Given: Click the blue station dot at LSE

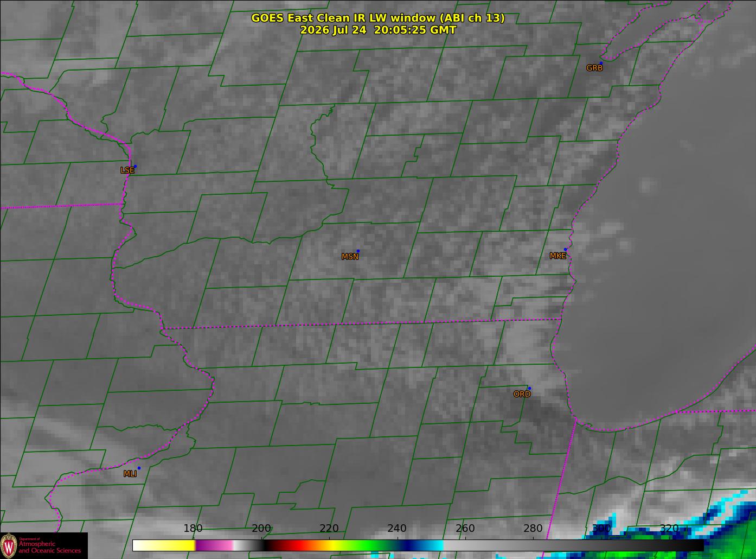Looking at the screenshot, I should (x=135, y=166).
